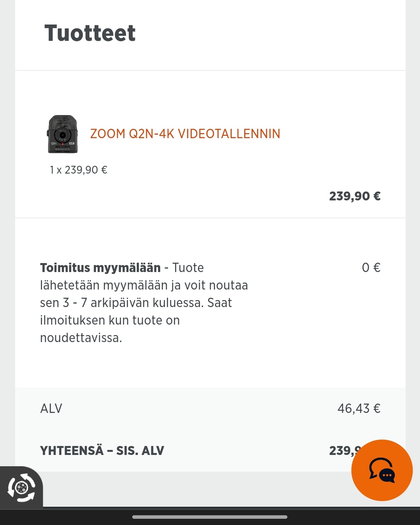Click the Tuotteet heading
This screenshot has width=420, height=525.
coord(90,33)
